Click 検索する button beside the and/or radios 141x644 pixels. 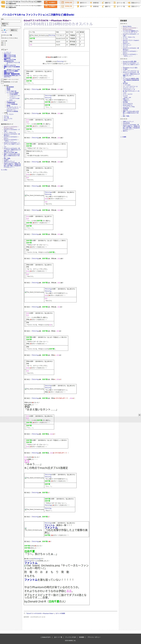[x=14, y=30]
